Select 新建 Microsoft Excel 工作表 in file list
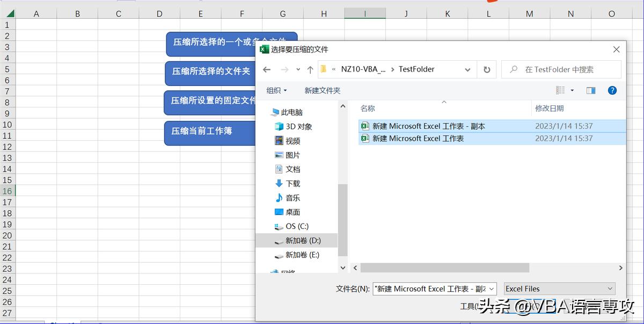 point(418,138)
